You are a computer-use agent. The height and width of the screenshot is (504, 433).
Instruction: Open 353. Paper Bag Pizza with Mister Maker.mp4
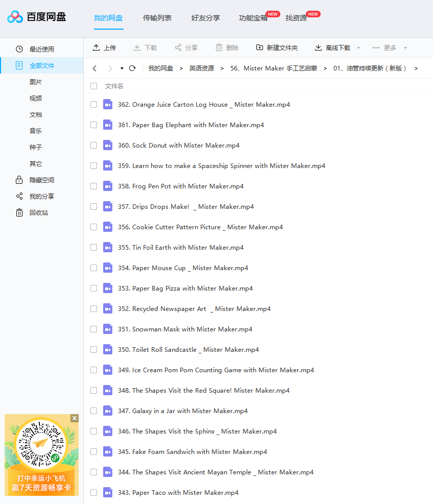[x=185, y=289]
